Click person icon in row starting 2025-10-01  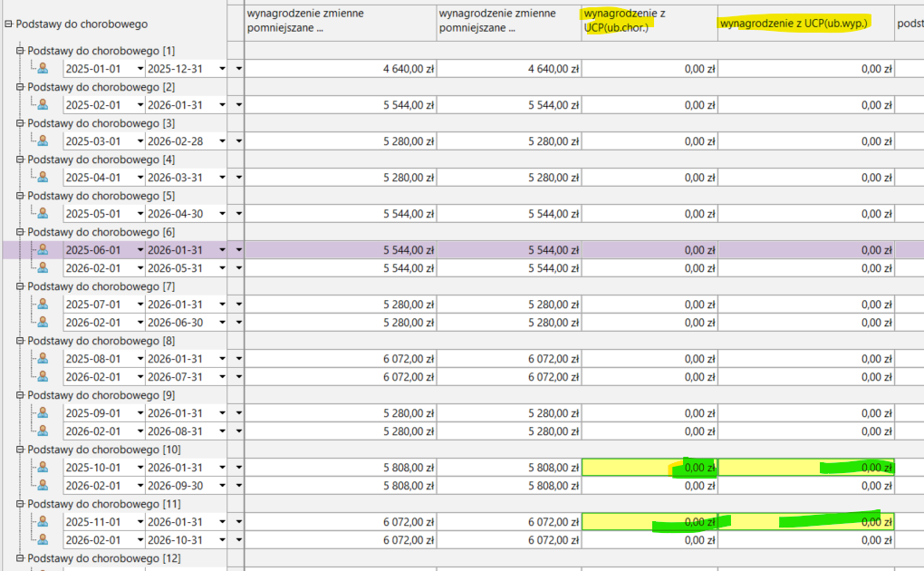pos(42,467)
